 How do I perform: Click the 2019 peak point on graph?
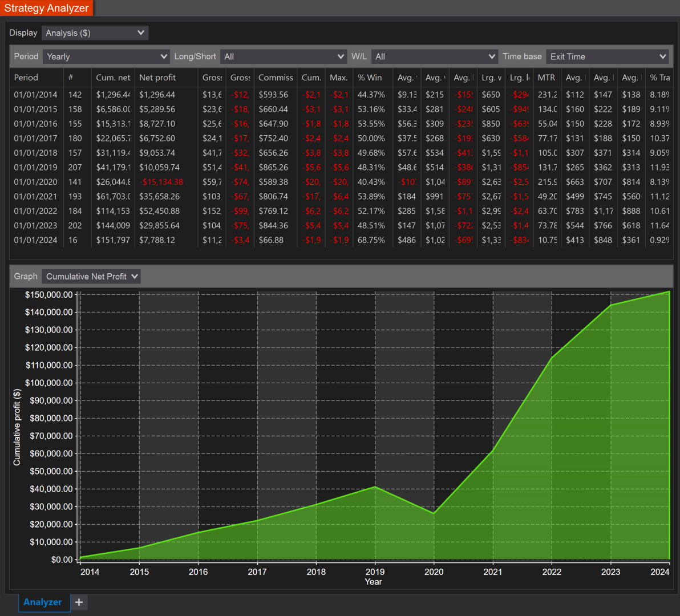[x=375, y=487]
